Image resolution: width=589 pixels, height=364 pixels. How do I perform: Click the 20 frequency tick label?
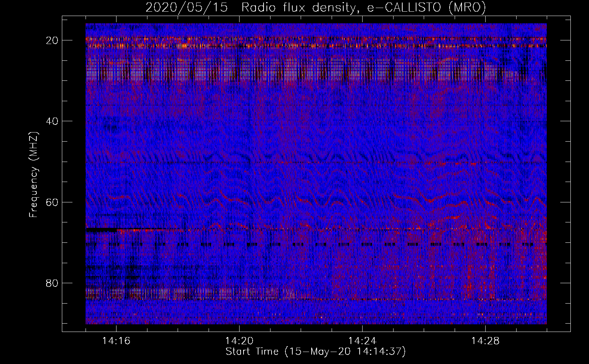(52, 40)
